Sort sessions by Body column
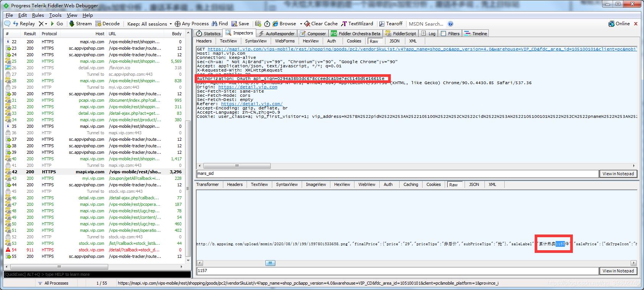The width and height of the screenshot is (644, 290). point(177,34)
